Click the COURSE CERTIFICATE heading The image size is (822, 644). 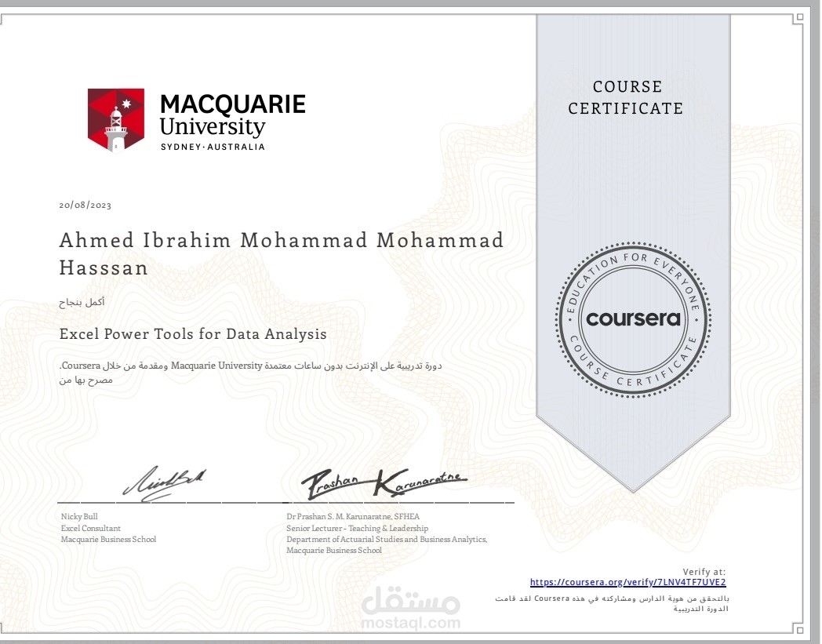pos(626,97)
